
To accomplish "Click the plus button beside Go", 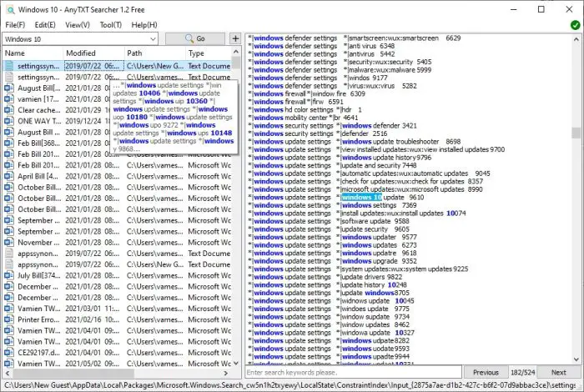I will point(235,38).
